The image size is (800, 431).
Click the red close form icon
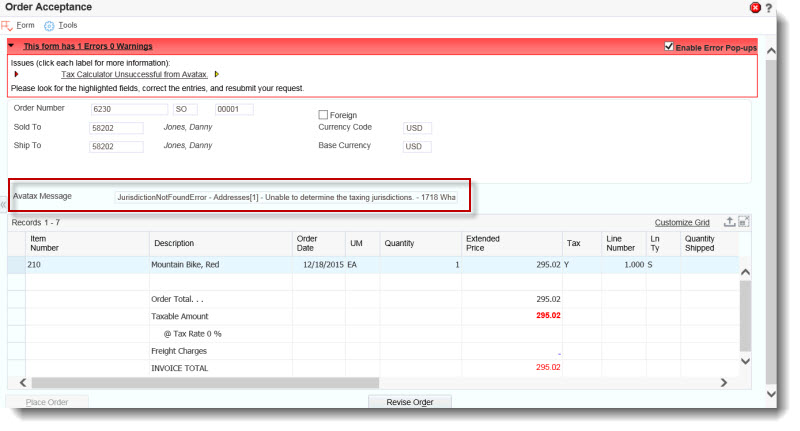tap(755, 7)
